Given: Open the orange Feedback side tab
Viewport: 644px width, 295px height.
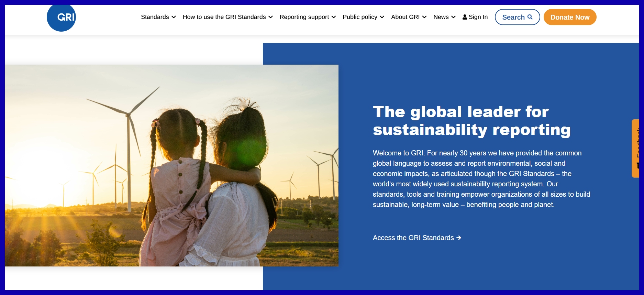Looking at the screenshot, I should 636,148.
